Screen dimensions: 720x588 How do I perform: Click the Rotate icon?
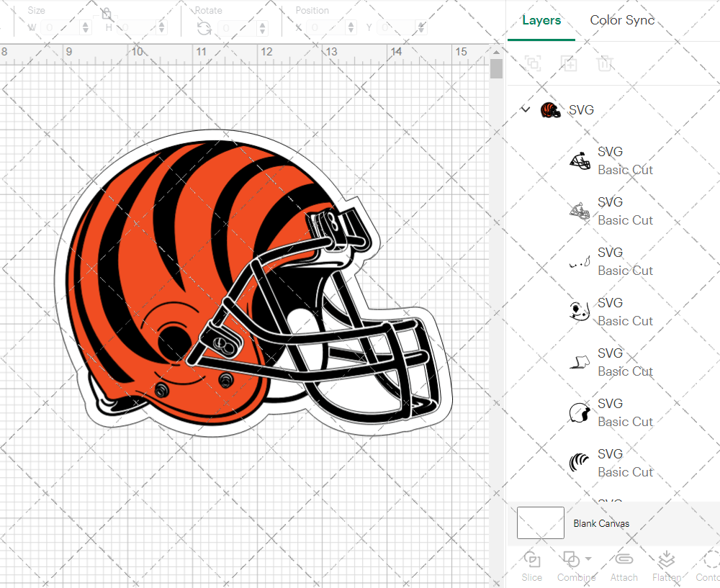pos(204,29)
